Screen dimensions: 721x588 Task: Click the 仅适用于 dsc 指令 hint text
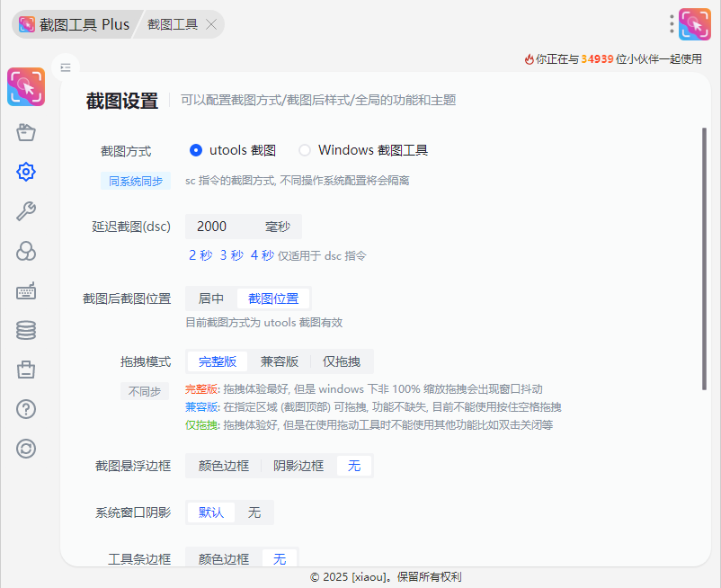(x=322, y=255)
